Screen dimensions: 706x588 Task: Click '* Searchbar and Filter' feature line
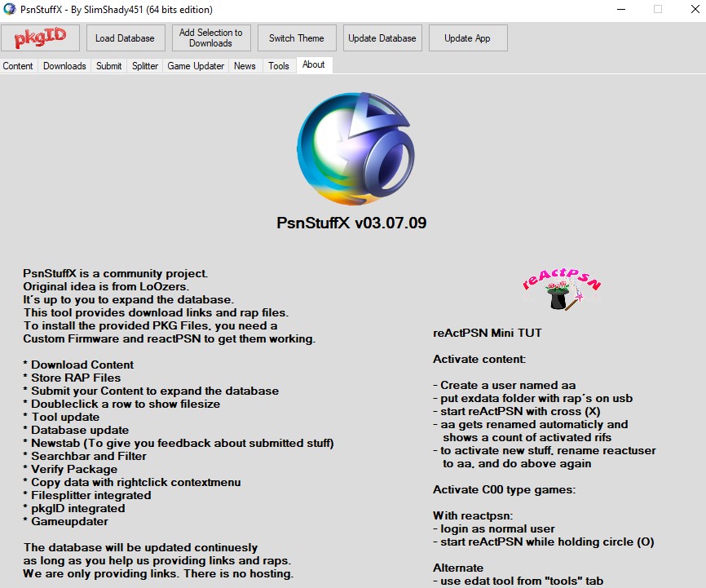[x=85, y=456]
